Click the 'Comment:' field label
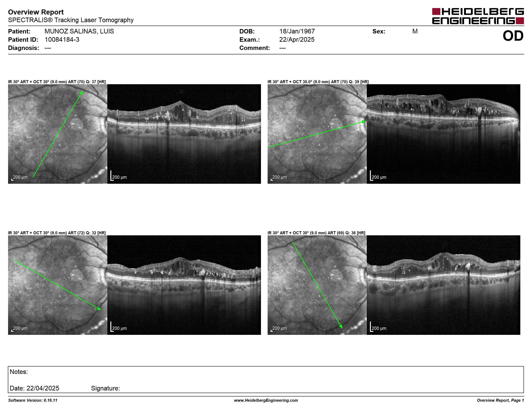This screenshot has height=411, width=532. 255,48
